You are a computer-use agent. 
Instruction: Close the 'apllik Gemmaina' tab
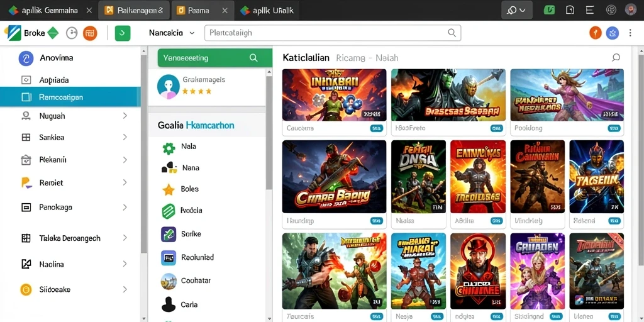coord(89,11)
